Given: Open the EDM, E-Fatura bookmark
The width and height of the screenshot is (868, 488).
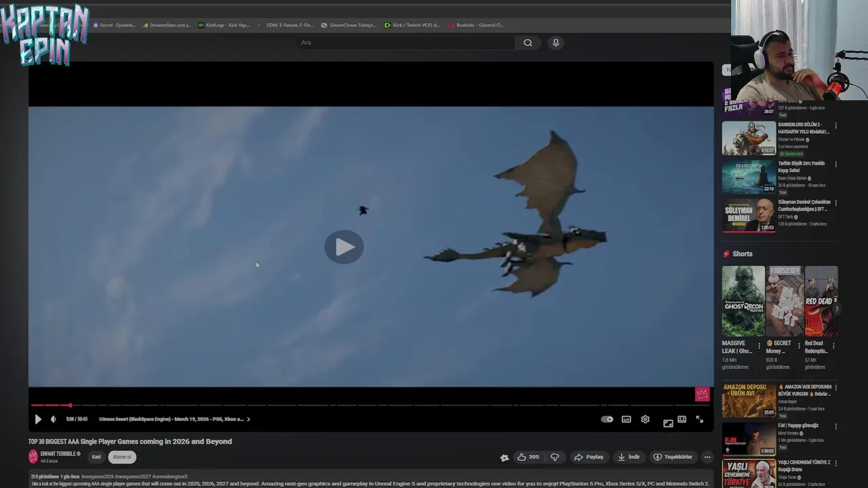Looking at the screenshot, I should point(285,25).
